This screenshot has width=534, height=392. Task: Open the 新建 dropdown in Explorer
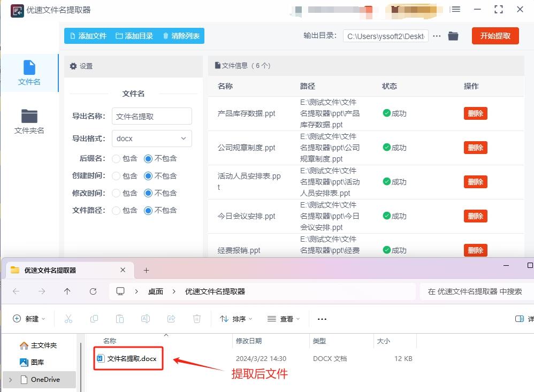click(29, 319)
